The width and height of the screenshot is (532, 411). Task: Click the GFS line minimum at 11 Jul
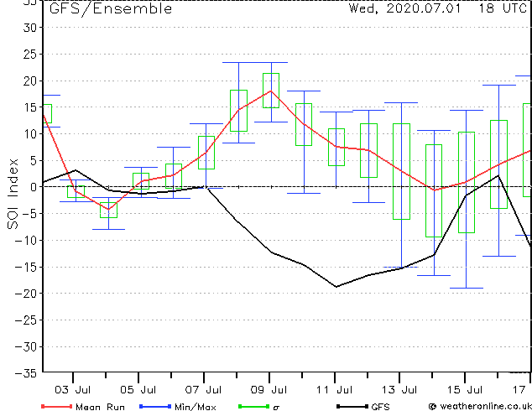[x=336, y=287]
